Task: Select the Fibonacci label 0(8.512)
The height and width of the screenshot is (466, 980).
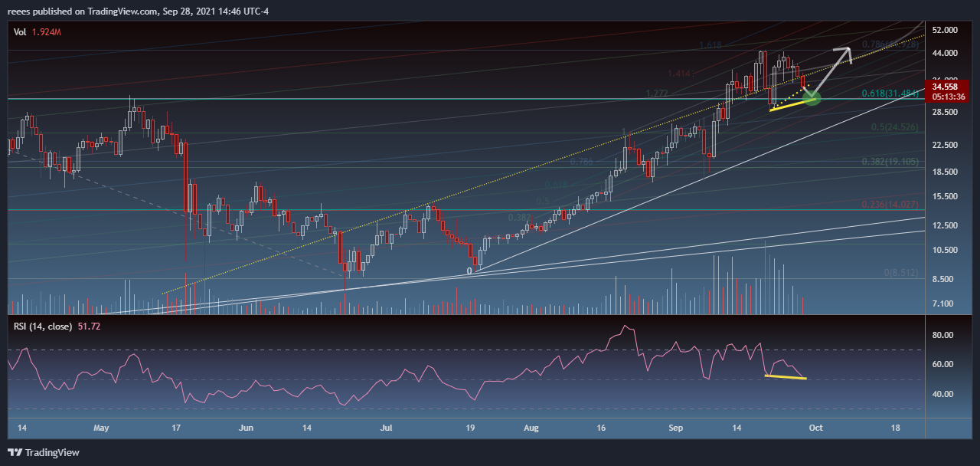Action: pyautogui.click(x=900, y=273)
